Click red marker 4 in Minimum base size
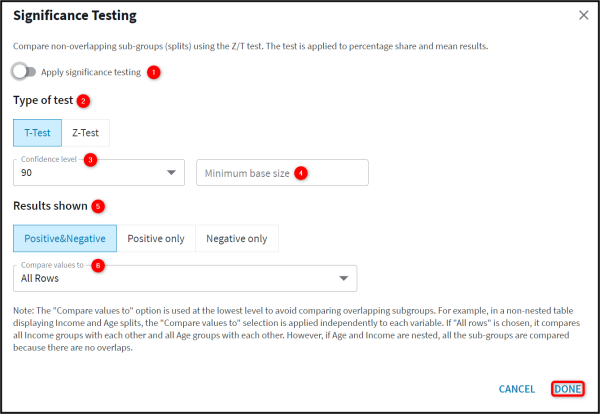The height and width of the screenshot is (414, 600). click(301, 173)
